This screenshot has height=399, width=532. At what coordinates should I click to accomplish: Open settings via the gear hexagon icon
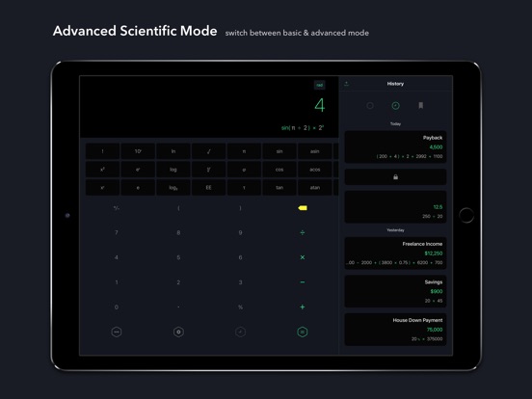pyautogui.click(x=178, y=332)
